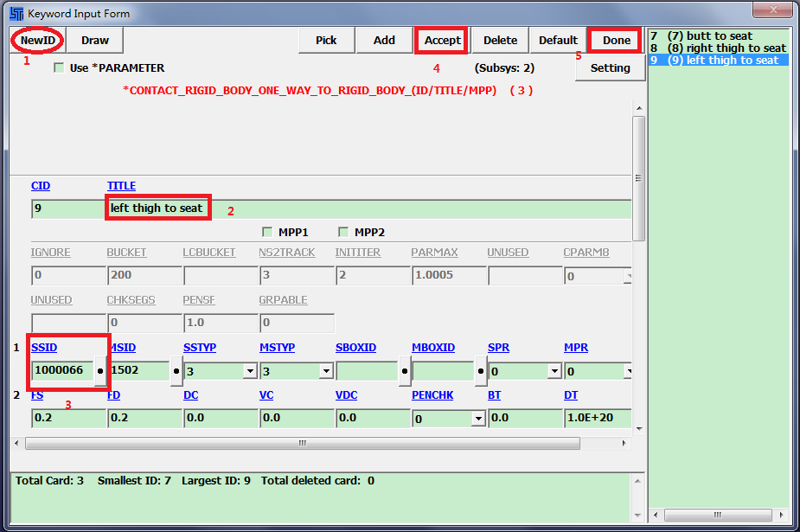This screenshot has width=800, height=532.
Task: Click the NewID button
Action: point(37,41)
